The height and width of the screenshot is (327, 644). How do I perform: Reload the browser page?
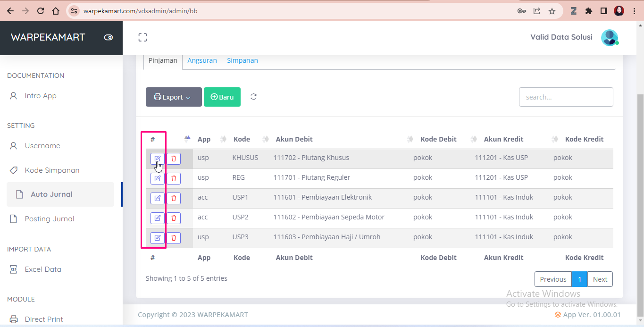click(x=41, y=11)
